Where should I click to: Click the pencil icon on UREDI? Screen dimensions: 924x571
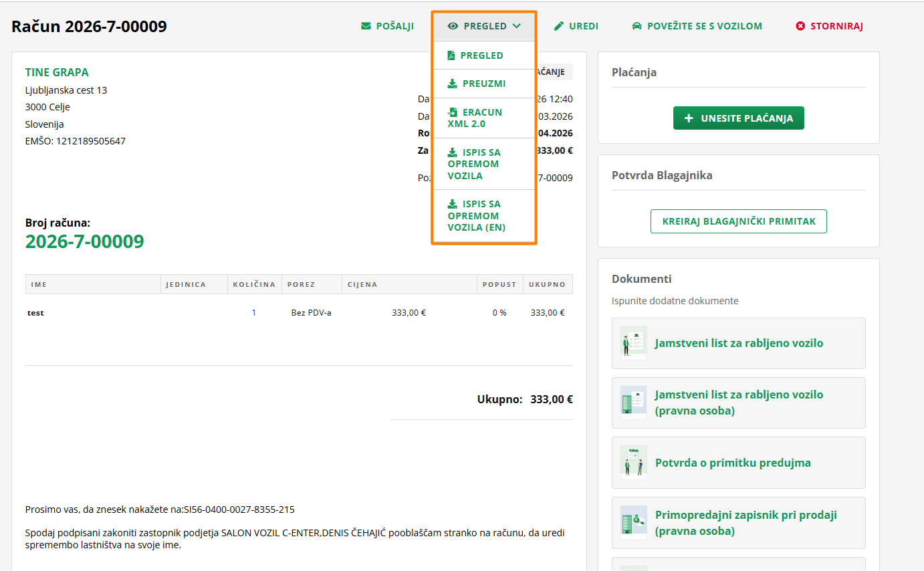[x=559, y=26]
